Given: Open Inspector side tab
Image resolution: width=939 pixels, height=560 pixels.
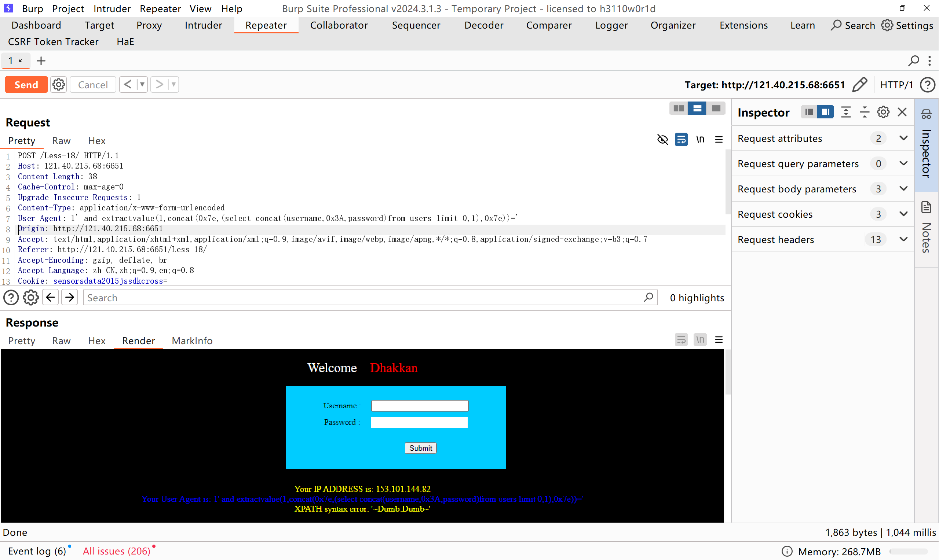Looking at the screenshot, I should 926,145.
